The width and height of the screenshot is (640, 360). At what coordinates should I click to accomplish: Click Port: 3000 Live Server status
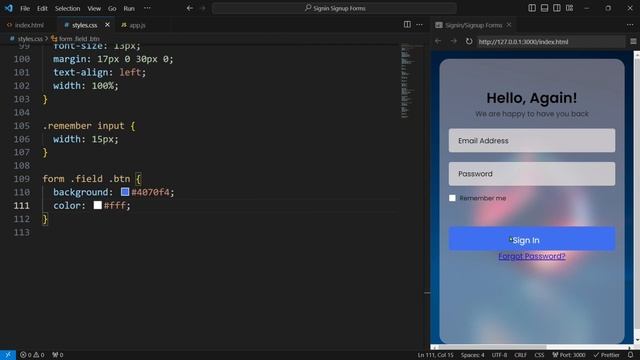click(x=569, y=355)
